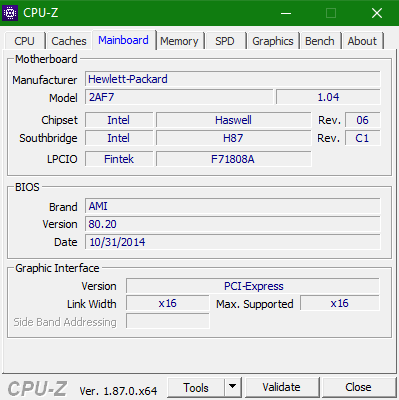This screenshot has height=400, width=399.
Task: Click the BIOS Version field 80.20
Action: pos(233,224)
